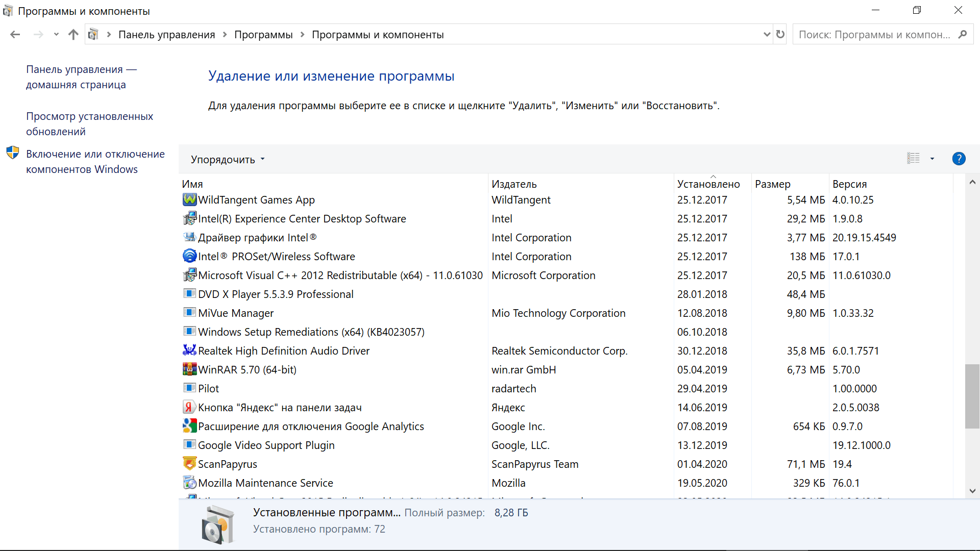Image resolution: width=980 pixels, height=551 pixels.
Task: Click the search programs input field
Action: [x=874, y=34]
